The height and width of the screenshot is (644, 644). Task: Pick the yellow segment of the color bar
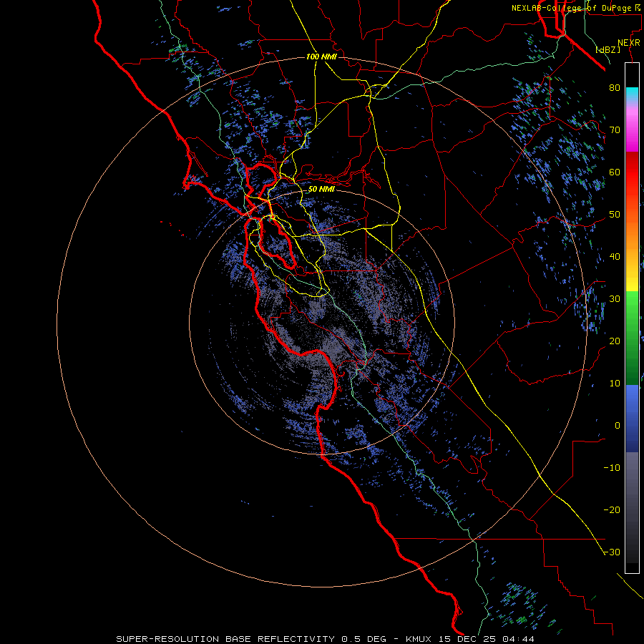pyautogui.click(x=632, y=279)
